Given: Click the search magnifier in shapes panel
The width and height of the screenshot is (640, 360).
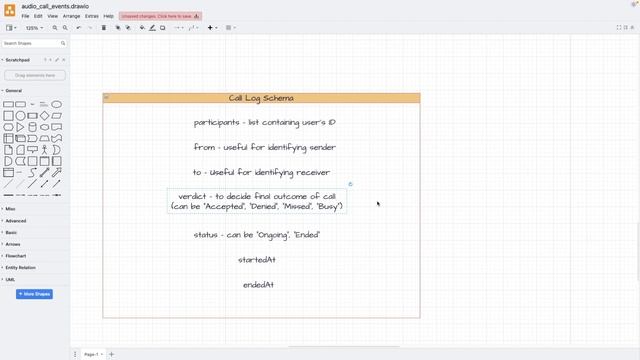Looking at the screenshot, I should point(63,43).
